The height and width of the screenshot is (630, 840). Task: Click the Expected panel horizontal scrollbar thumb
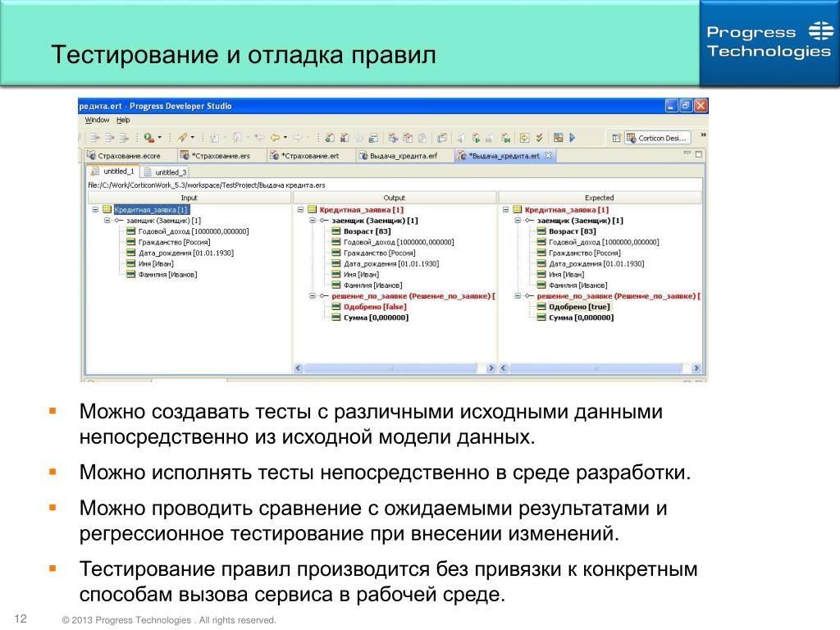click(596, 368)
